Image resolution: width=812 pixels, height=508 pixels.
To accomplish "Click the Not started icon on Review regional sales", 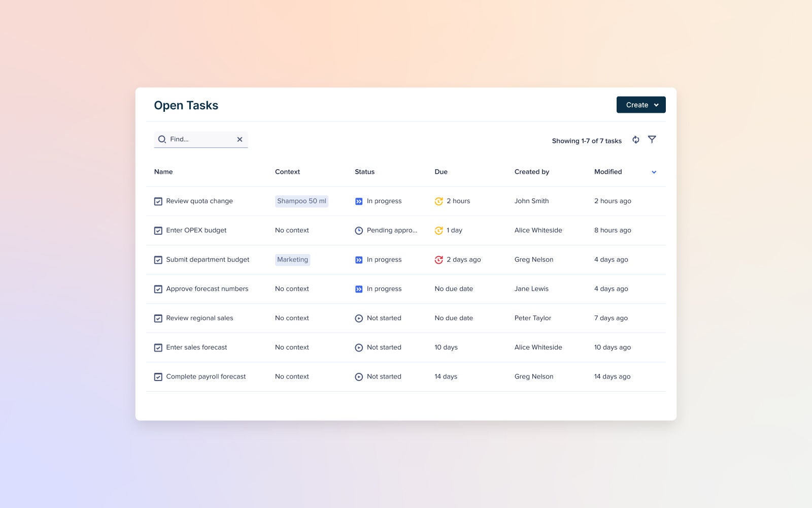I will [x=359, y=318].
